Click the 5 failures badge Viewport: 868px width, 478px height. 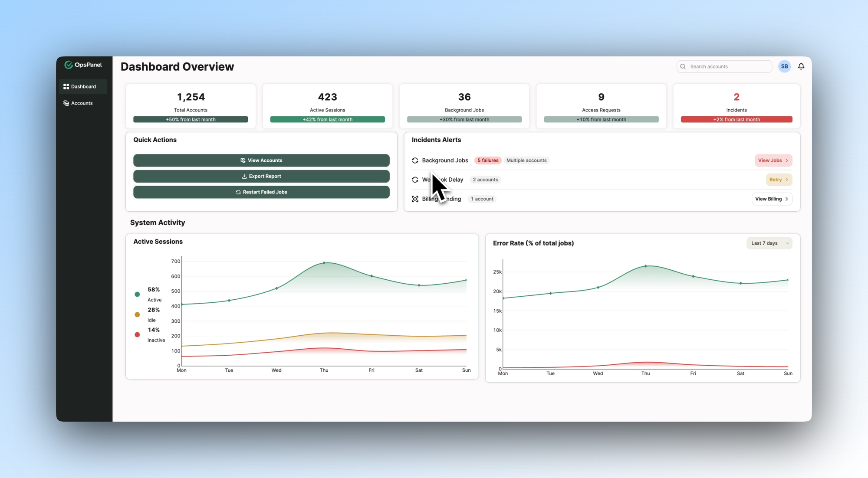click(x=488, y=160)
